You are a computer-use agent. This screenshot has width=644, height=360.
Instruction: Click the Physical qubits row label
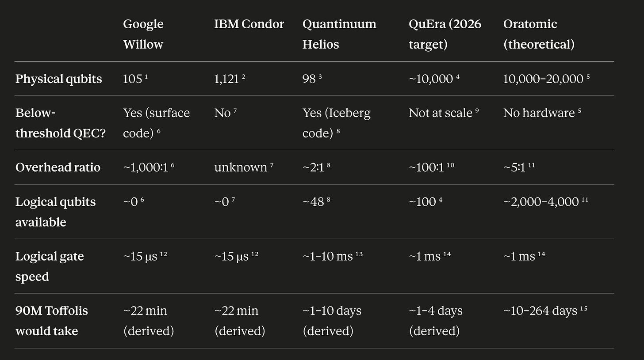[58, 79]
